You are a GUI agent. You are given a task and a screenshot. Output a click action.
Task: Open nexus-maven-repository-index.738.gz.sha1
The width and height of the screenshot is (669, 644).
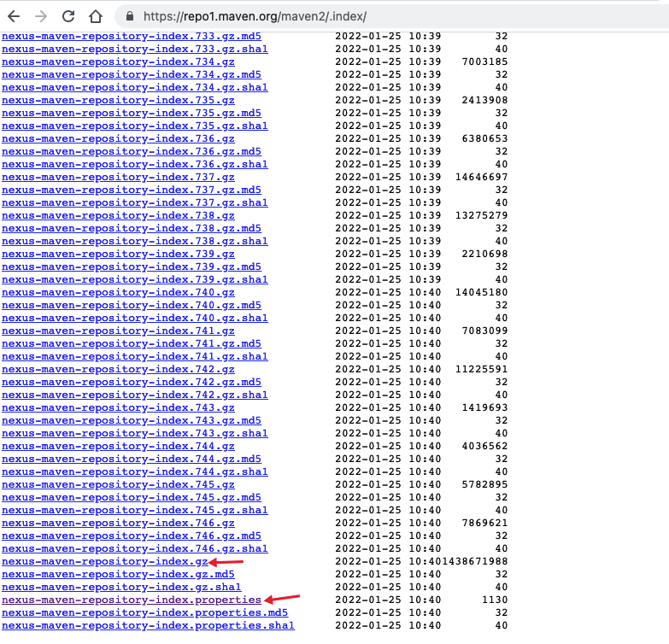[135, 241]
